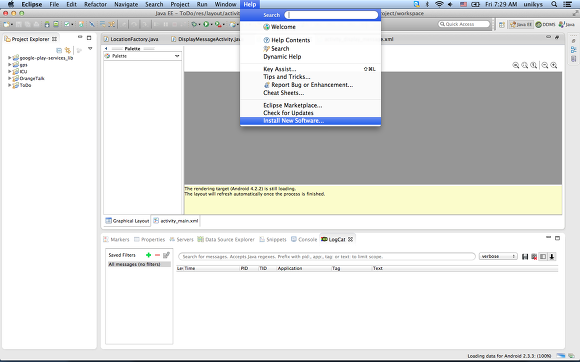Screen dimensions: 580x362
Task: Expand the ToDo project node
Action: point(10,85)
